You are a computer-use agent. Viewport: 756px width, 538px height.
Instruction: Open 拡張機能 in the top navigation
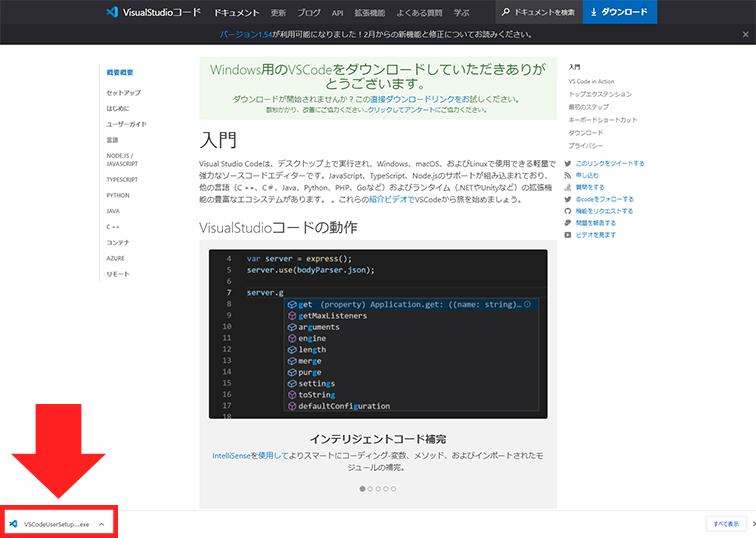coord(370,13)
